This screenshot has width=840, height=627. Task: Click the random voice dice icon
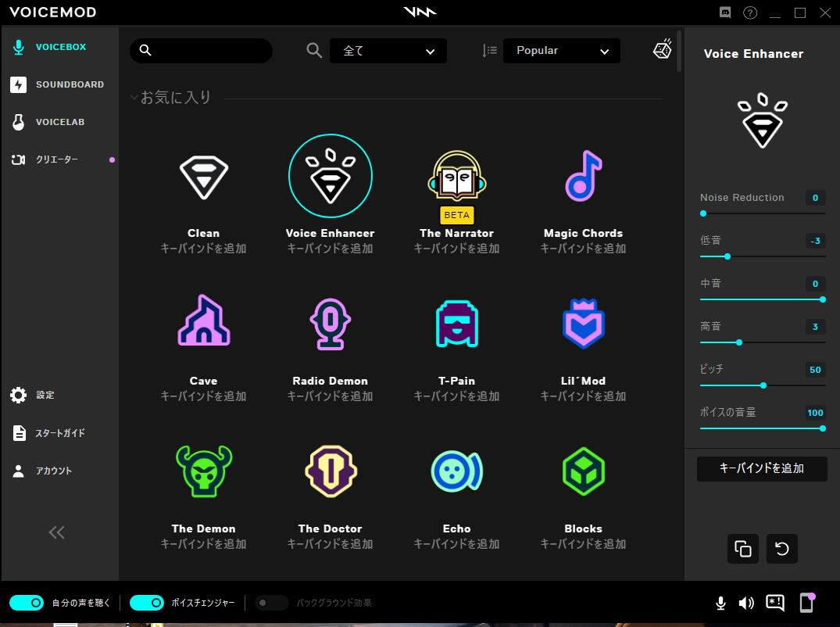pos(663,48)
